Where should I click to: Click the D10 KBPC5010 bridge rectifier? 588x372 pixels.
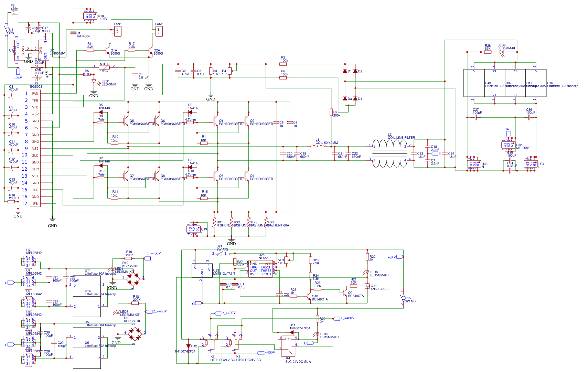pos(133,279)
